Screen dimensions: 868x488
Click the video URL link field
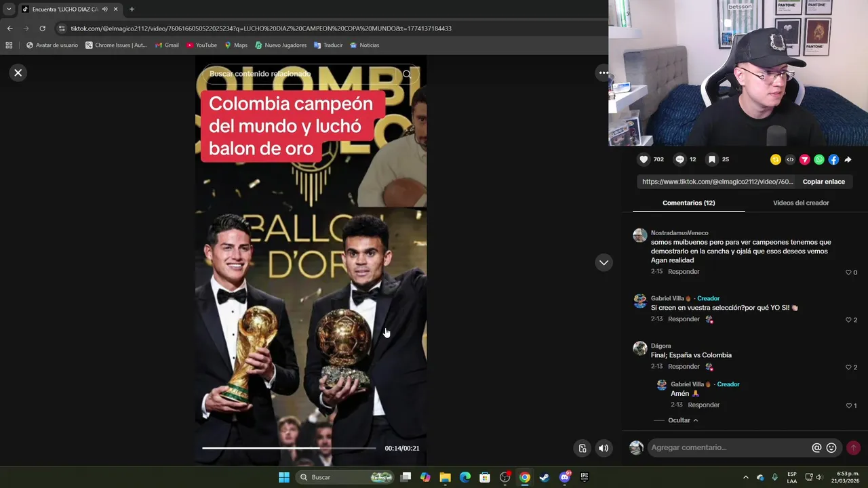click(x=717, y=182)
